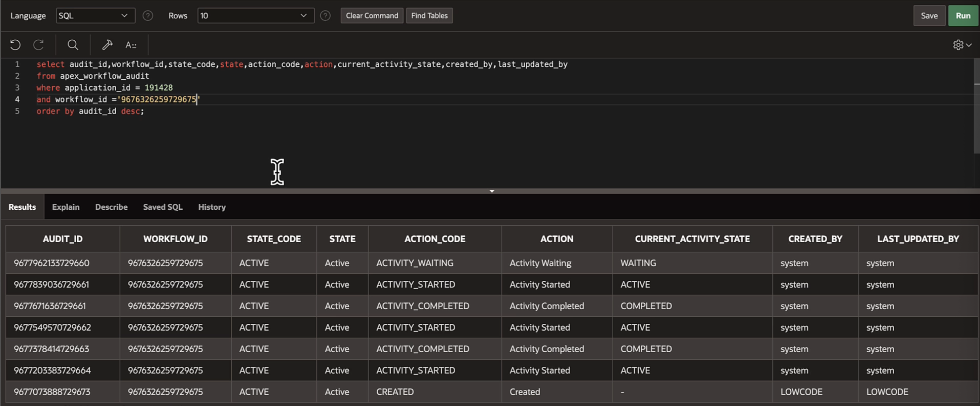The image size is (980, 406).
Task: Click the Undo icon in editor toolbar
Action: tap(15, 45)
